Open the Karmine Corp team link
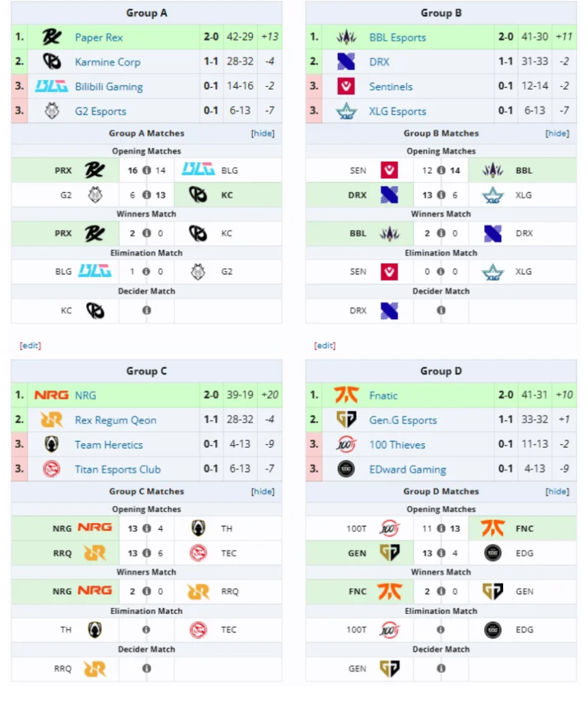The image size is (588, 701). [107, 62]
